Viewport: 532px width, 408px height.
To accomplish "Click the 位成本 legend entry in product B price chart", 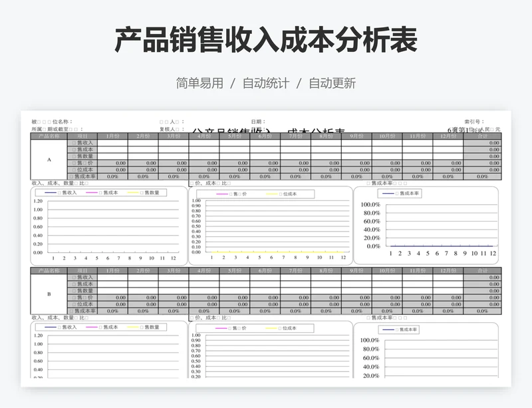I will click(x=281, y=328).
